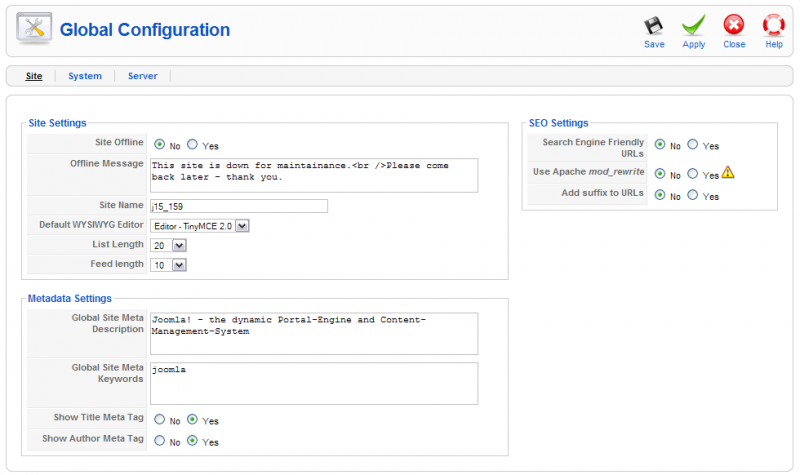This screenshot has width=800, height=475.
Task: Click the Save floppy disk icon
Action: click(x=653, y=25)
